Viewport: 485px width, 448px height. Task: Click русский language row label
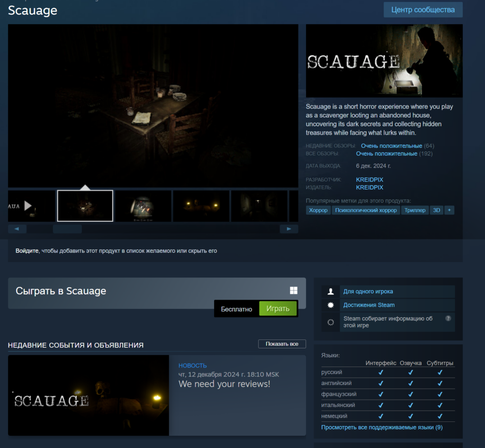332,372
